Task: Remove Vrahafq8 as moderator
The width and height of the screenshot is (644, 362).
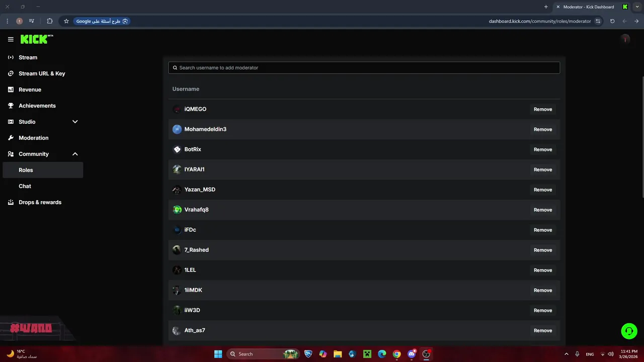Action: pyautogui.click(x=543, y=210)
